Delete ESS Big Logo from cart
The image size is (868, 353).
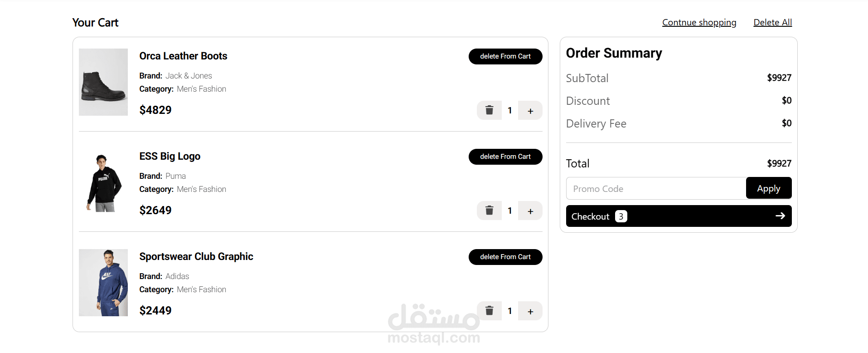coord(505,157)
